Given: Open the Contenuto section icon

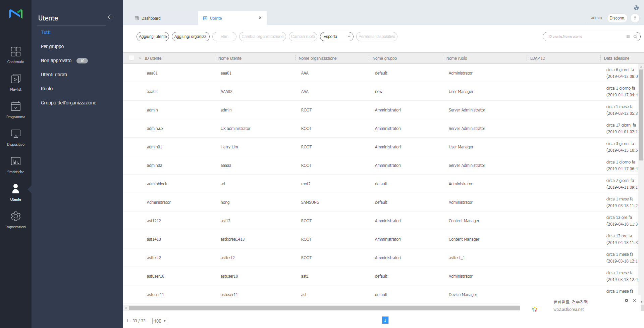Looking at the screenshot, I should point(15,52).
